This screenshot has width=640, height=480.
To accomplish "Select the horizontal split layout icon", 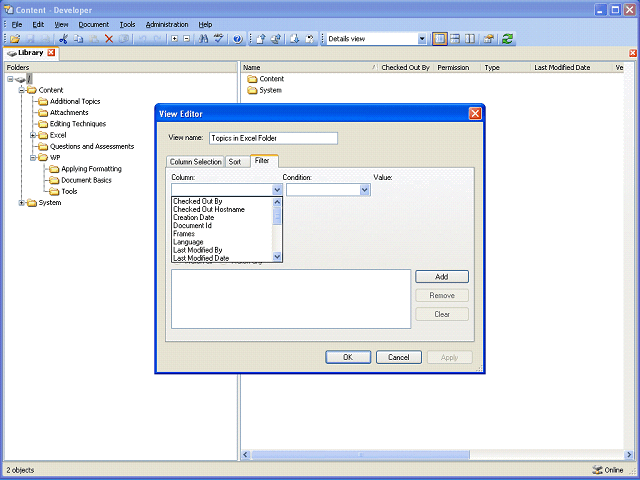I will pyautogui.click(x=455, y=39).
